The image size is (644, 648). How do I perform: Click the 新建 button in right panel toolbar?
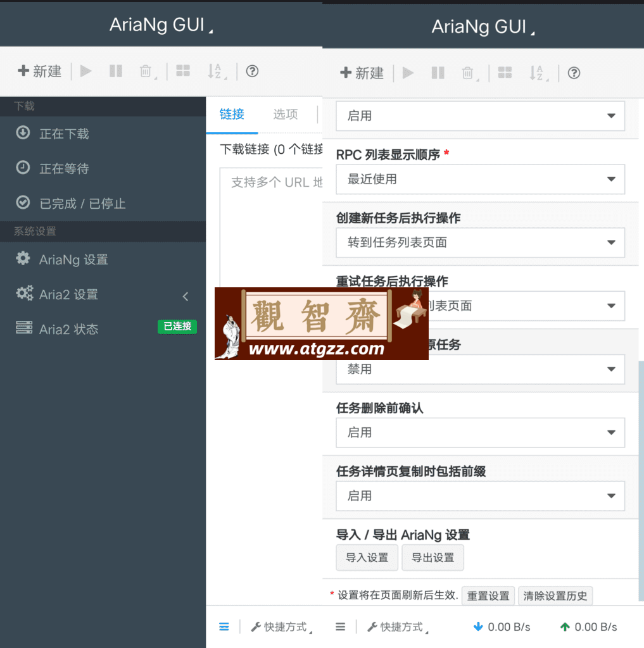click(362, 73)
